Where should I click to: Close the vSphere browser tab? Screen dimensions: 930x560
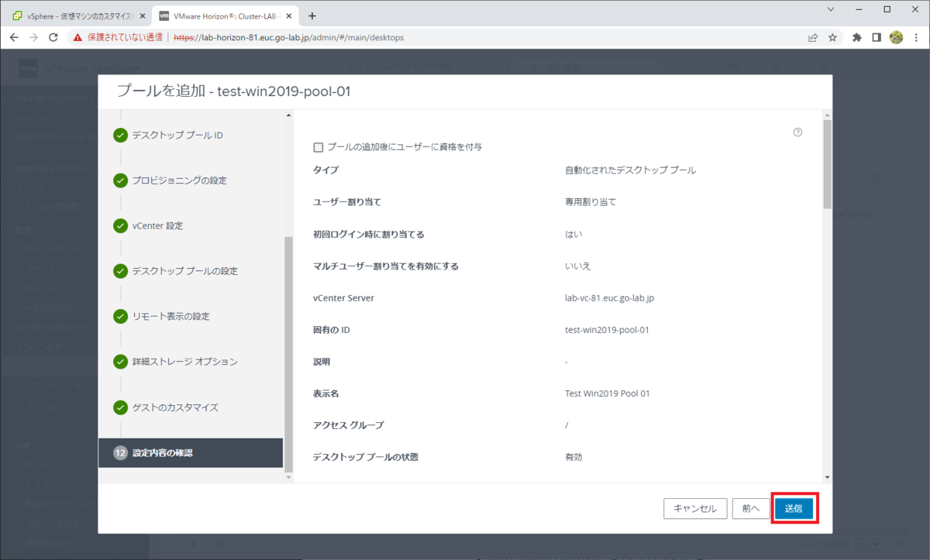(x=141, y=15)
